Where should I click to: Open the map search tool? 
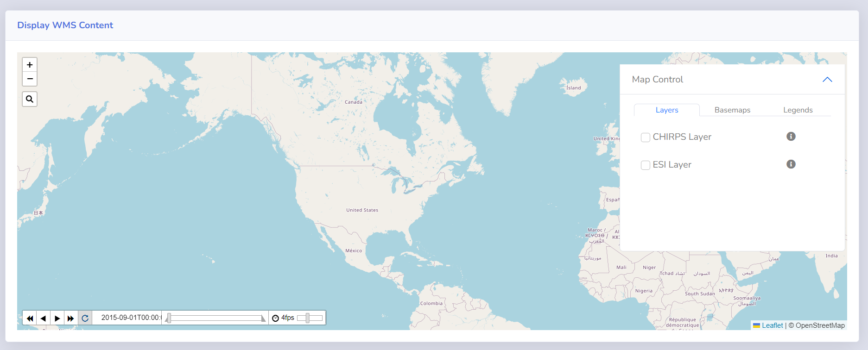coord(30,99)
